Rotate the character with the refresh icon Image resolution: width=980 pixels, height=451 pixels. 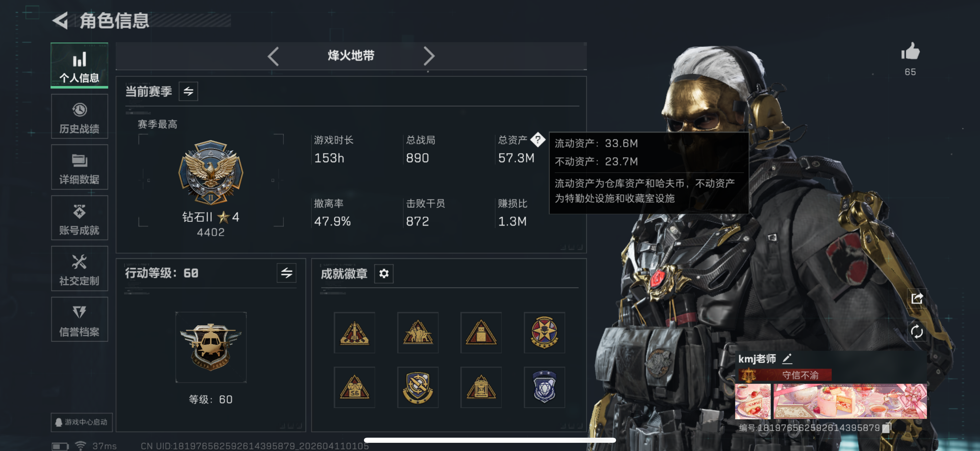tap(916, 332)
